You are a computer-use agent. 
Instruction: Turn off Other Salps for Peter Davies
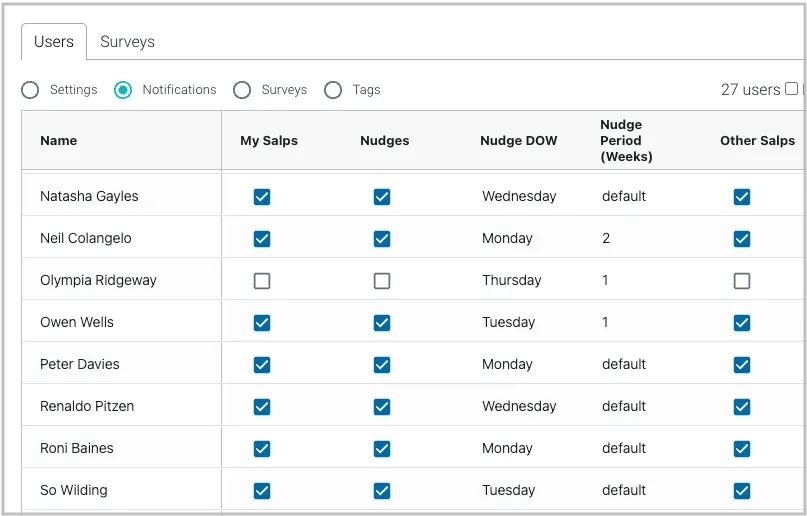click(x=742, y=365)
